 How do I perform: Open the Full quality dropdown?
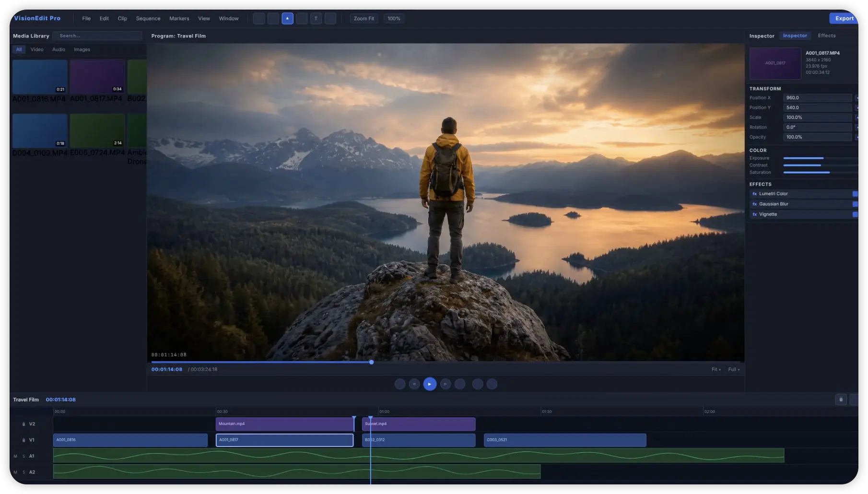coord(734,369)
